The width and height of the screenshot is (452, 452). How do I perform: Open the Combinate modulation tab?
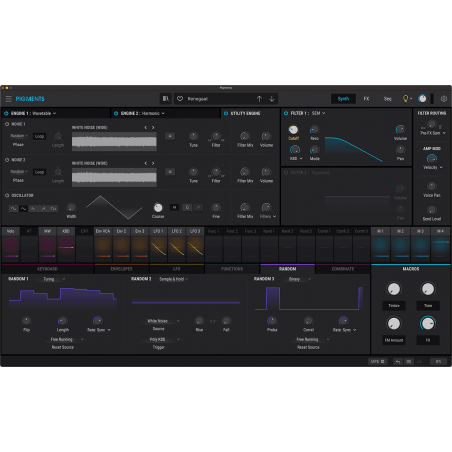coord(343,269)
